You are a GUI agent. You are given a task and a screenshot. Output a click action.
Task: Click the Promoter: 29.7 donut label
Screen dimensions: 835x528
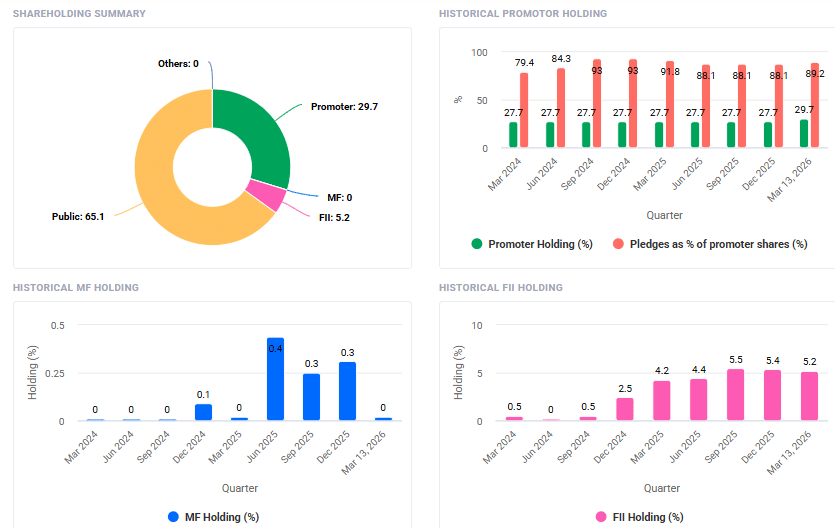(344, 106)
